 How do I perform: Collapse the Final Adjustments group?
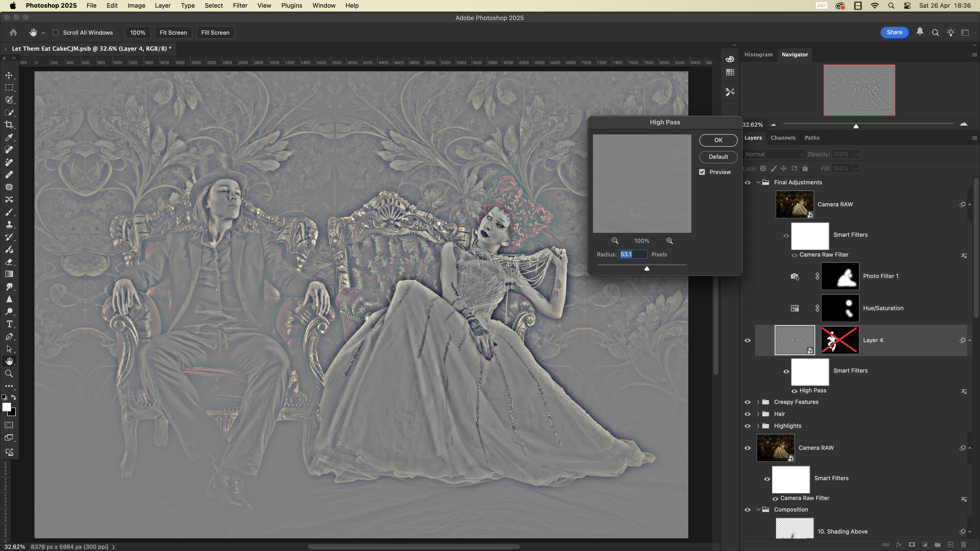(758, 182)
